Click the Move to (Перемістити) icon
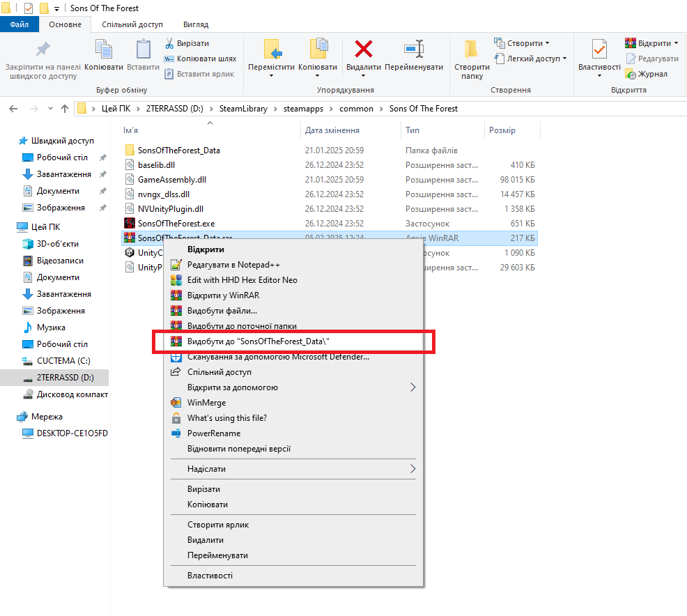Image resolution: width=687 pixels, height=616 pixels. (272, 49)
